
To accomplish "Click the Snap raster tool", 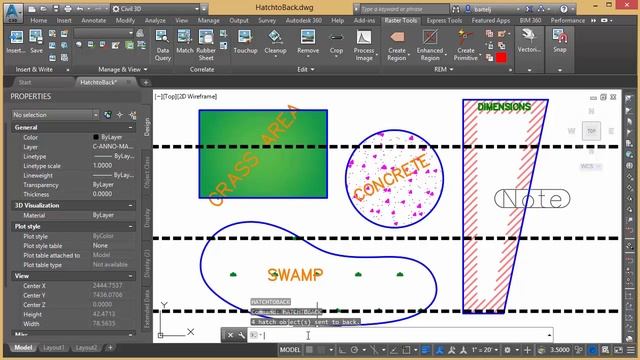I will click(x=560, y=41).
